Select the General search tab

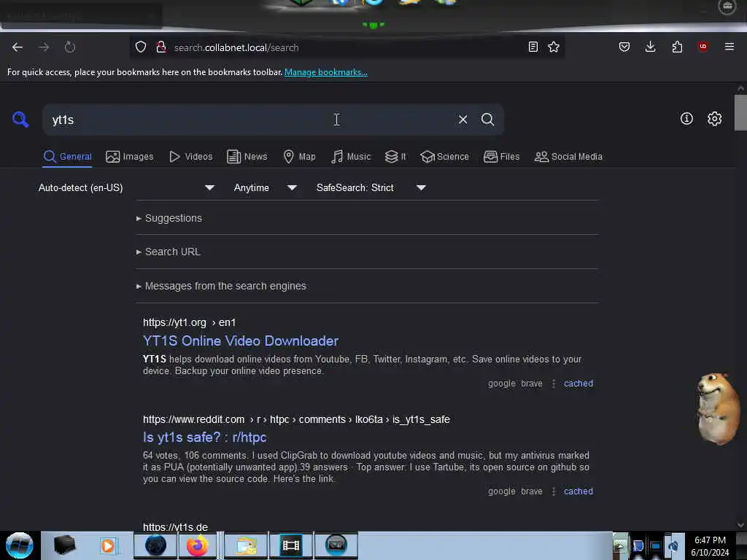[67, 157]
